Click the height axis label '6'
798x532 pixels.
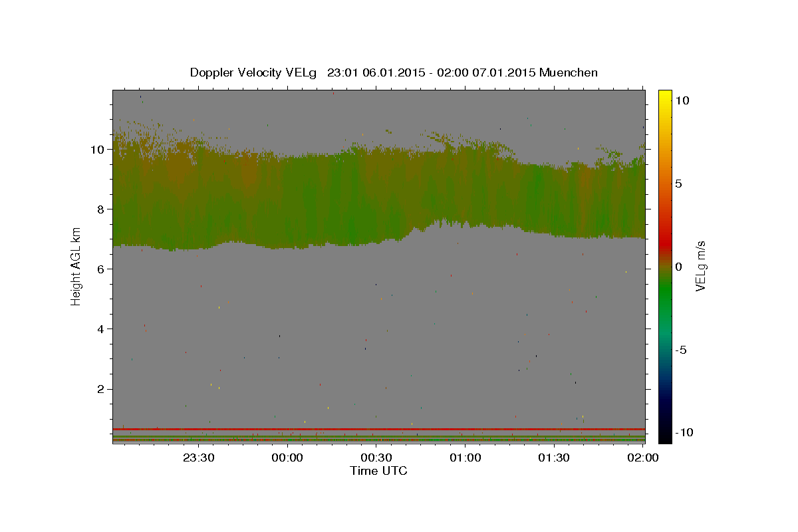pyautogui.click(x=102, y=269)
